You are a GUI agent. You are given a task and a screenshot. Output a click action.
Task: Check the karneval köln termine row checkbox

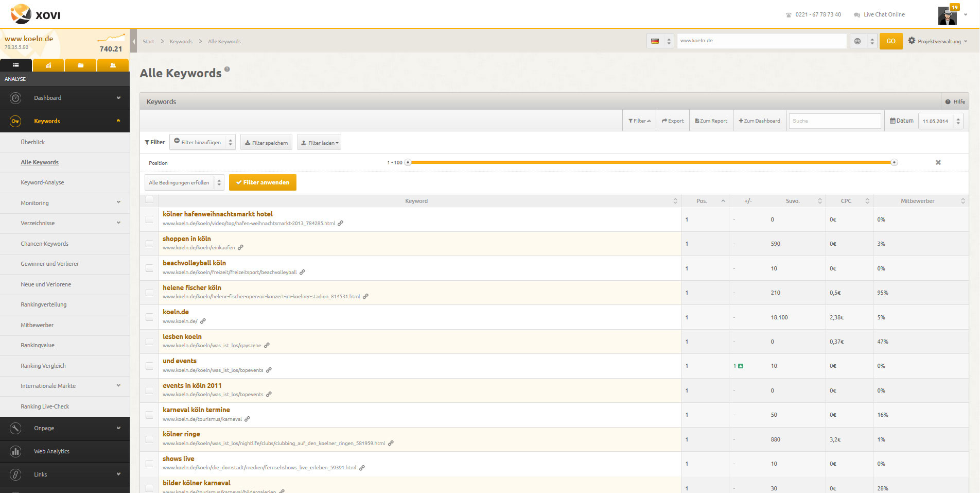149,415
